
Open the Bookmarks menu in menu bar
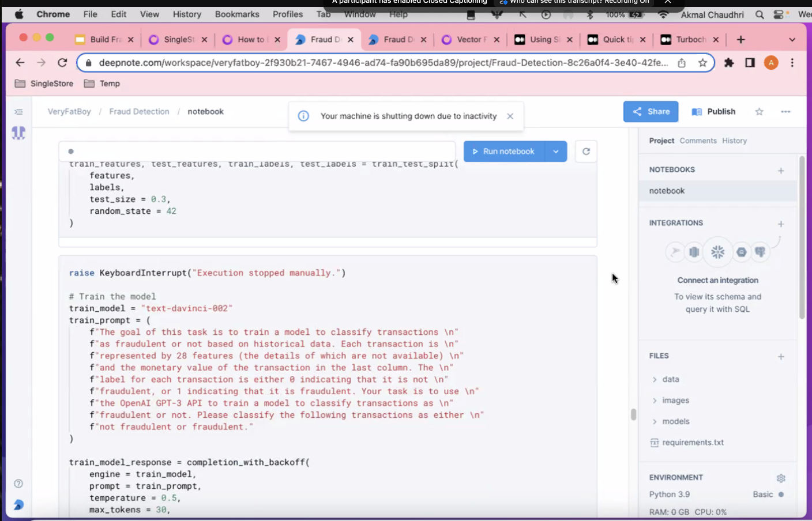coord(237,14)
